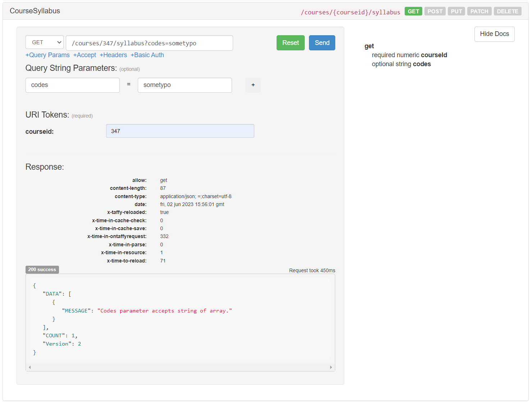532x402 pixels.
Task: Select the DELETE method badge
Action: [507, 12]
